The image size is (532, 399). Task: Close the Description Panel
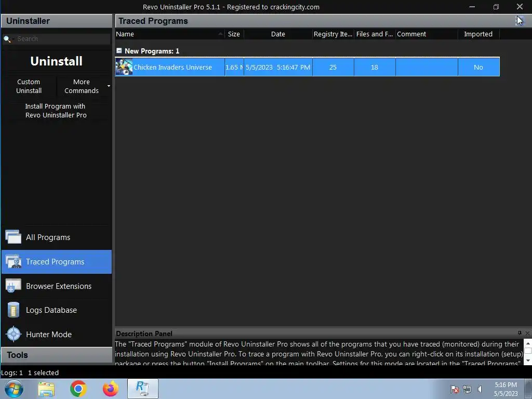click(x=527, y=333)
